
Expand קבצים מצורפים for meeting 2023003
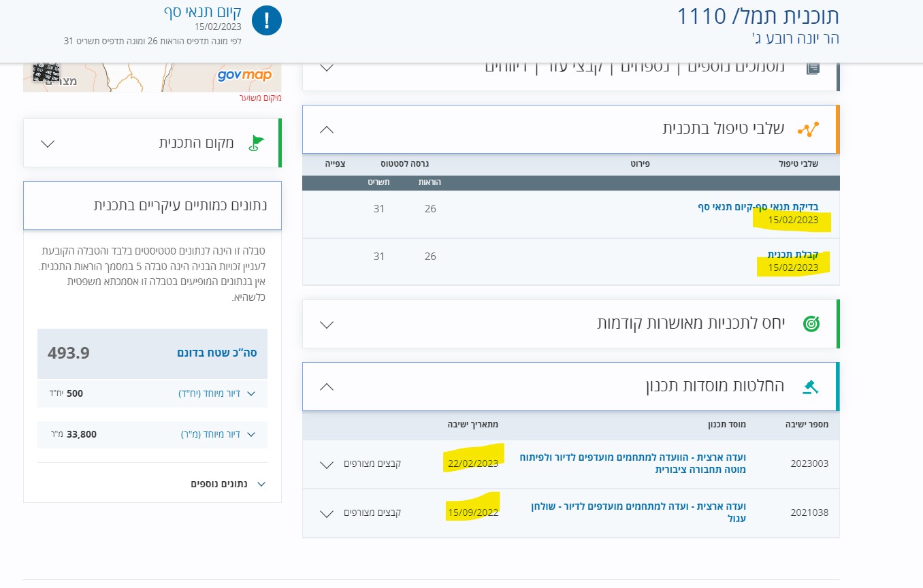point(326,463)
